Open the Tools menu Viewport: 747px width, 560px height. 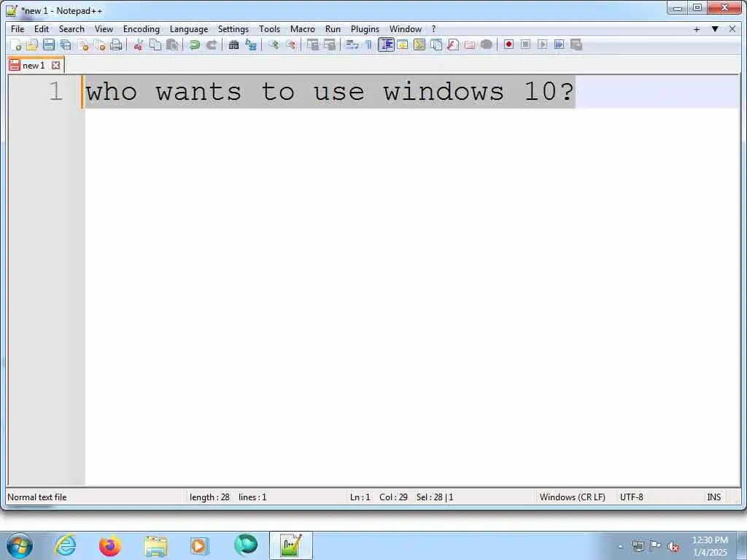tap(269, 29)
